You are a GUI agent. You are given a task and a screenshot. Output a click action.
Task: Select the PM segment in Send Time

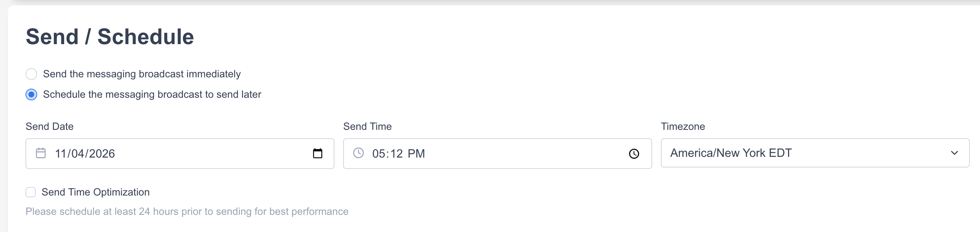click(x=416, y=154)
